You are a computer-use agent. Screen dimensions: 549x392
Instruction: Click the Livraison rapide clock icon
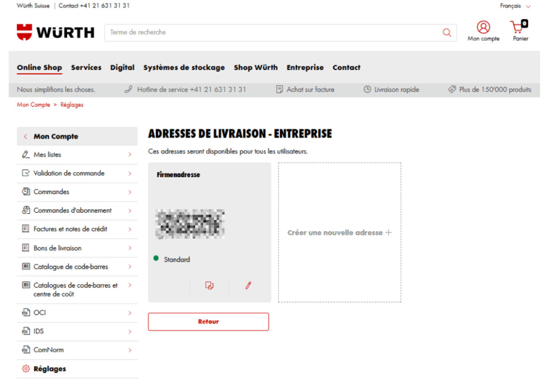[367, 90]
